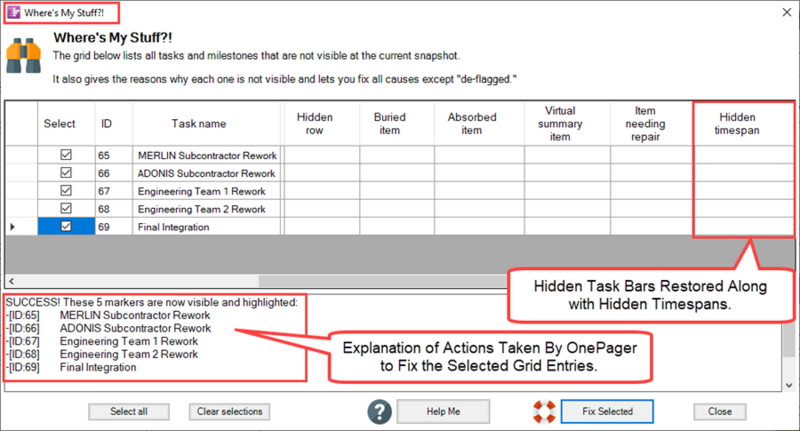The height and width of the screenshot is (431, 800).
Task: Click the ID cell 67
Action: tap(114, 191)
